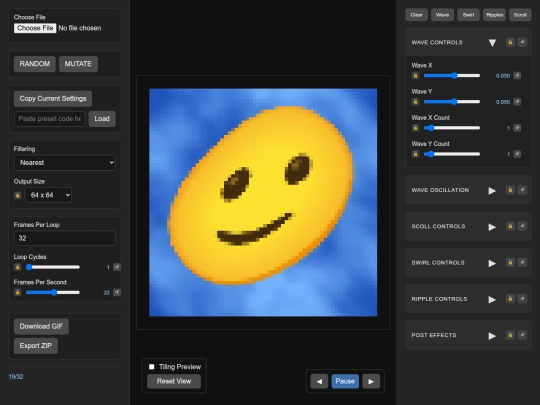This screenshot has height=405, width=540.
Task: Select the Swirl preset button
Action: coord(468,15)
